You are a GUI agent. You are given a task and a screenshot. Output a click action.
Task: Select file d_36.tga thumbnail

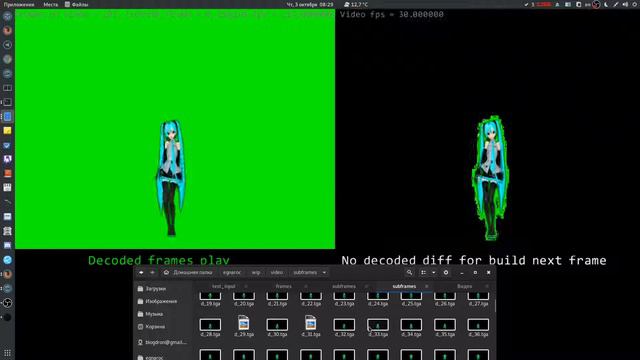pyautogui.click(x=478, y=325)
